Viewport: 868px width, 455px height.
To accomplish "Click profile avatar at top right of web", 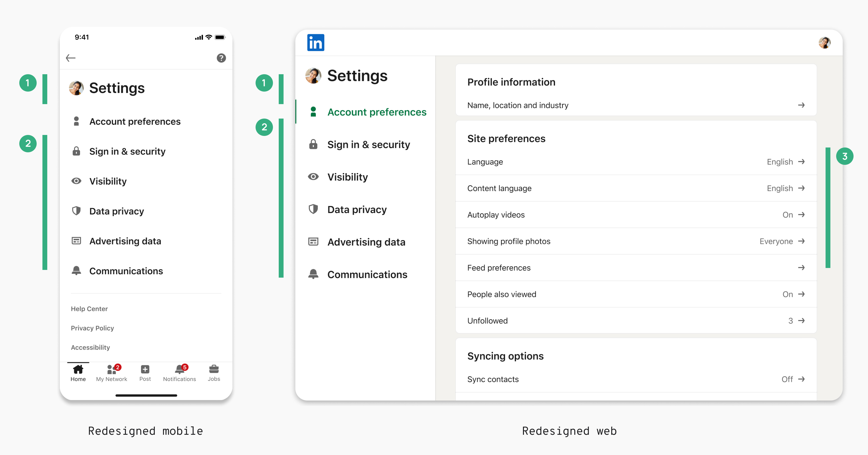I will [x=824, y=43].
